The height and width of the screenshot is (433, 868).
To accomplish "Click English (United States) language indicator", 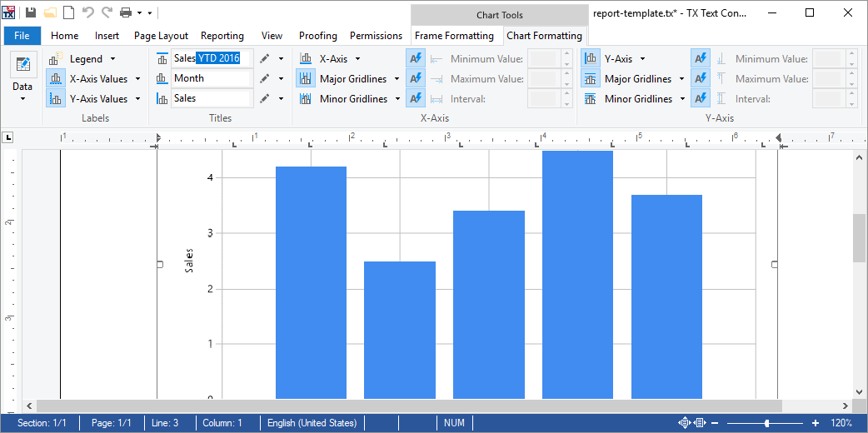I will pos(312,423).
